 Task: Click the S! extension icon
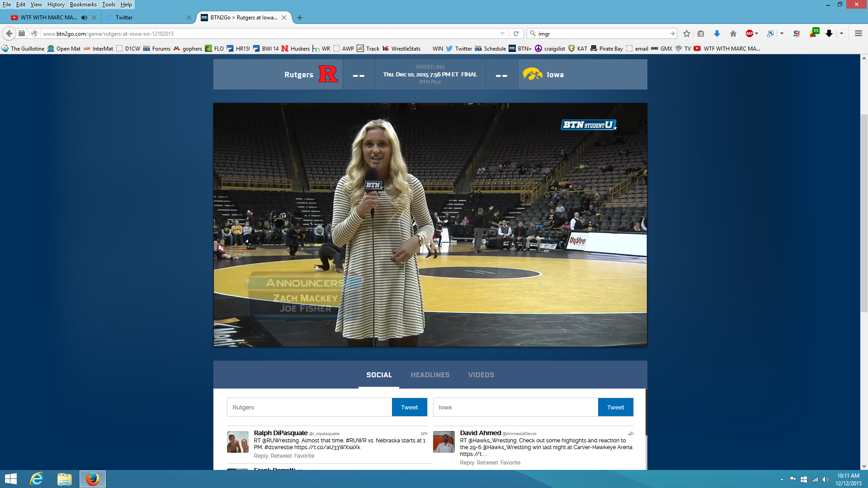coord(797,33)
